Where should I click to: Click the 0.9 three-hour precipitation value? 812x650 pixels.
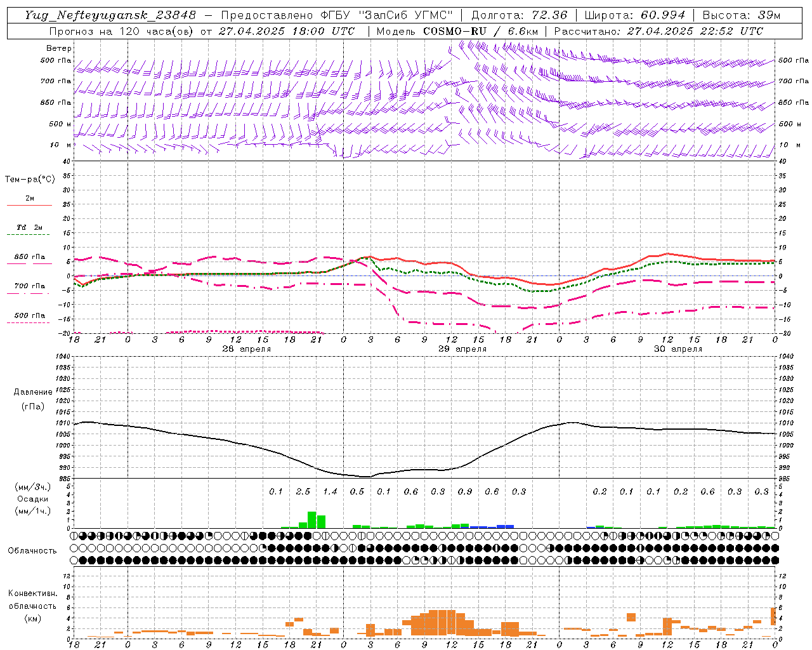point(465,492)
